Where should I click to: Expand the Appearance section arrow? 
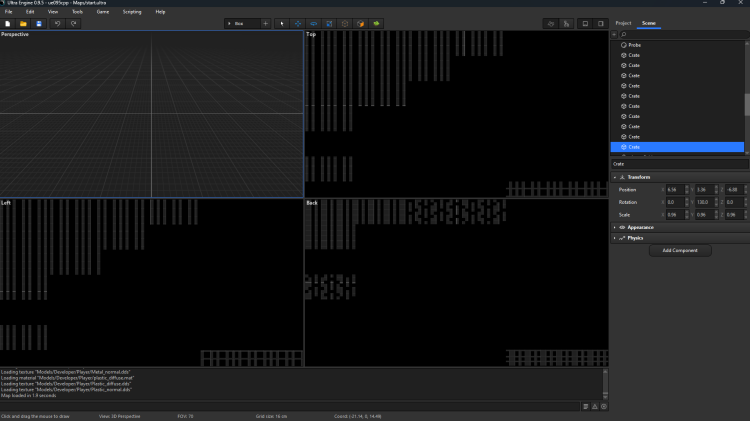(x=615, y=227)
